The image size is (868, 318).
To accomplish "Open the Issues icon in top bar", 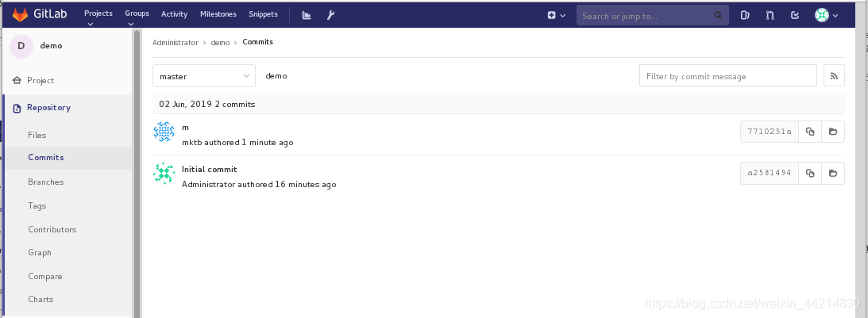I will 745,16.
